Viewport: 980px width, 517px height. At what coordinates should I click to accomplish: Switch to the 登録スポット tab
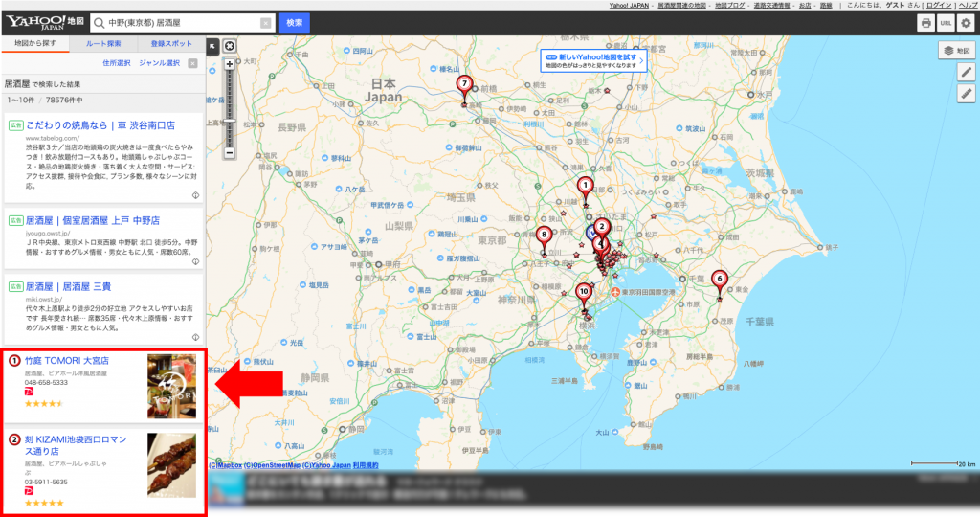point(171,44)
